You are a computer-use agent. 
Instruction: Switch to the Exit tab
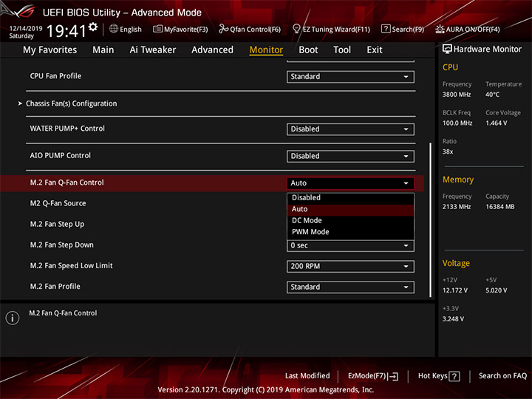(374, 50)
